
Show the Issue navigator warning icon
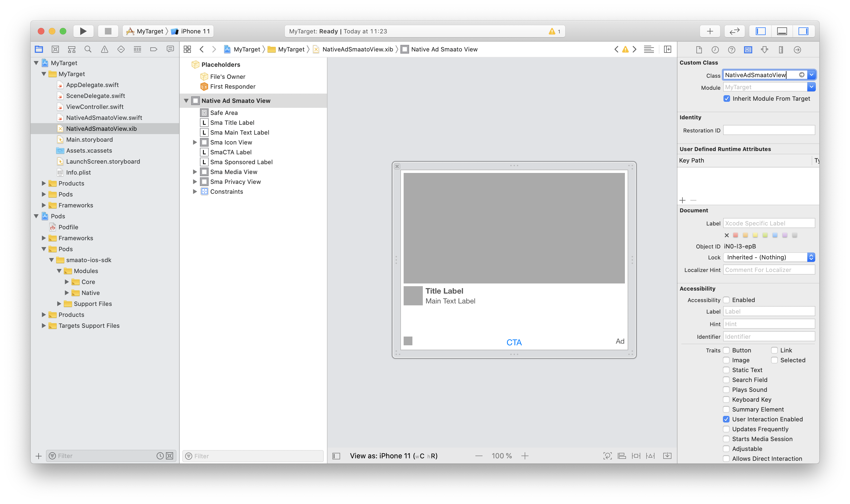tap(104, 49)
